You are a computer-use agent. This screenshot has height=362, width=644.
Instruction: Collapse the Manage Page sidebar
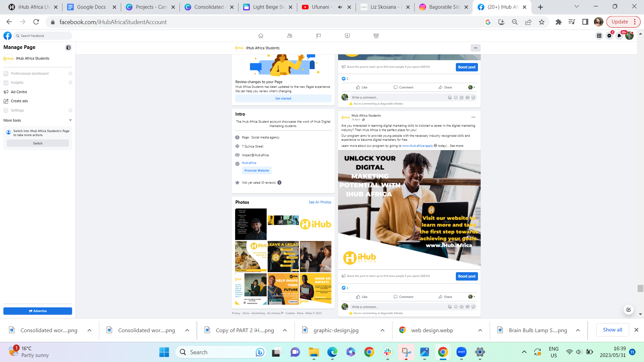point(68,48)
